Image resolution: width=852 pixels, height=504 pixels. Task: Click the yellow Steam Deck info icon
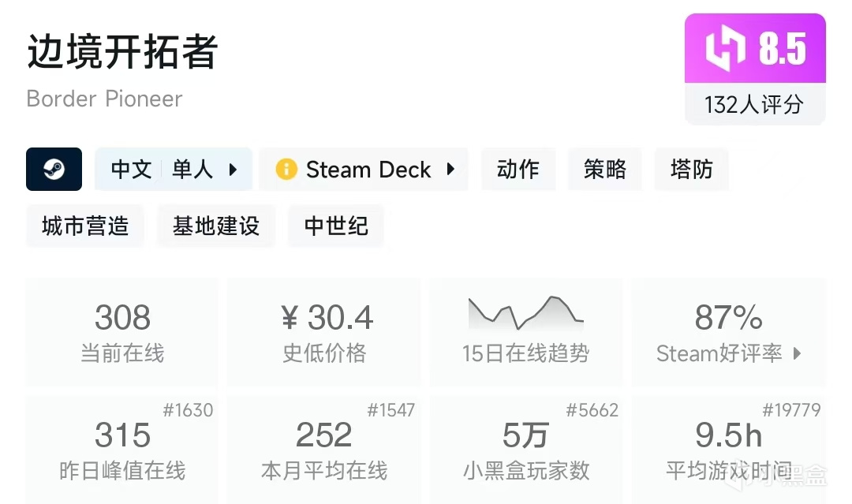point(286,170)
